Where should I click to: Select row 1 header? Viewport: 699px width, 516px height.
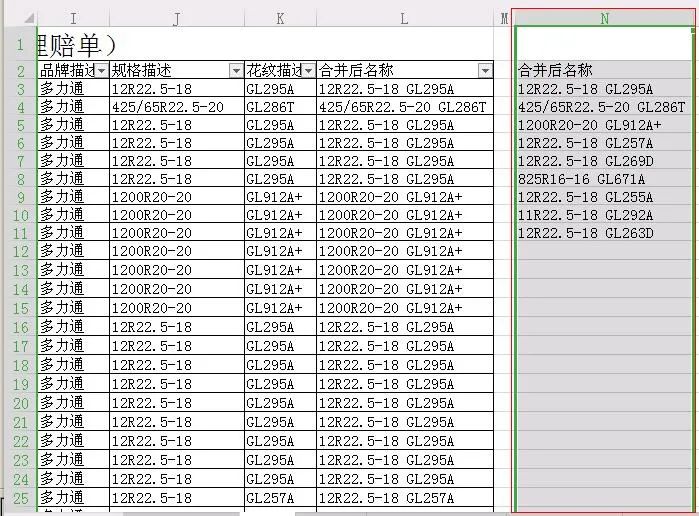(21, 44)
